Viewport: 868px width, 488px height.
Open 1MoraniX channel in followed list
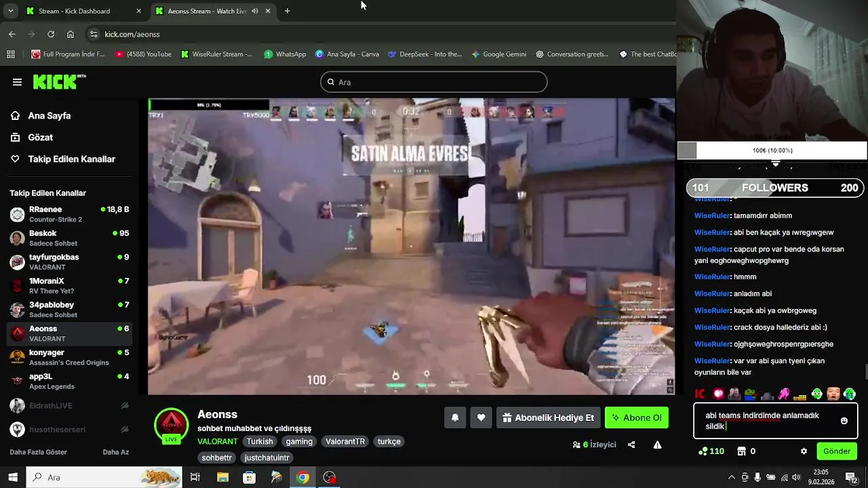point(69,285)
